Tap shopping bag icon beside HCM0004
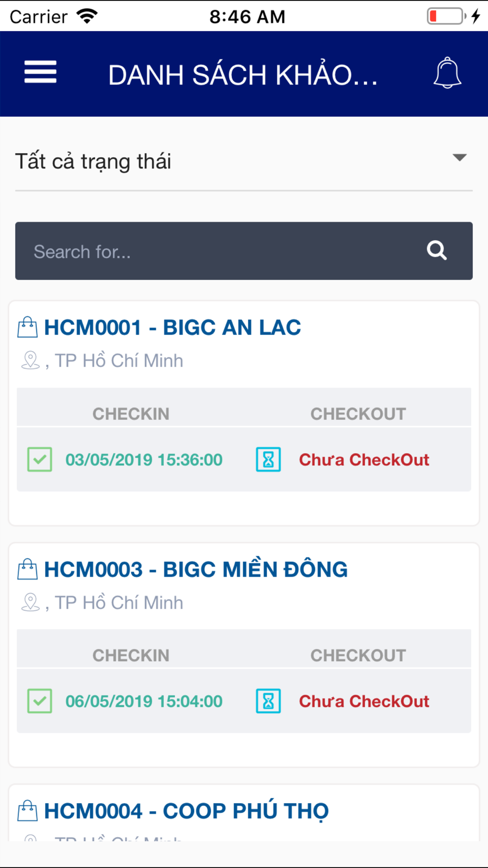 tap(27, 811)
